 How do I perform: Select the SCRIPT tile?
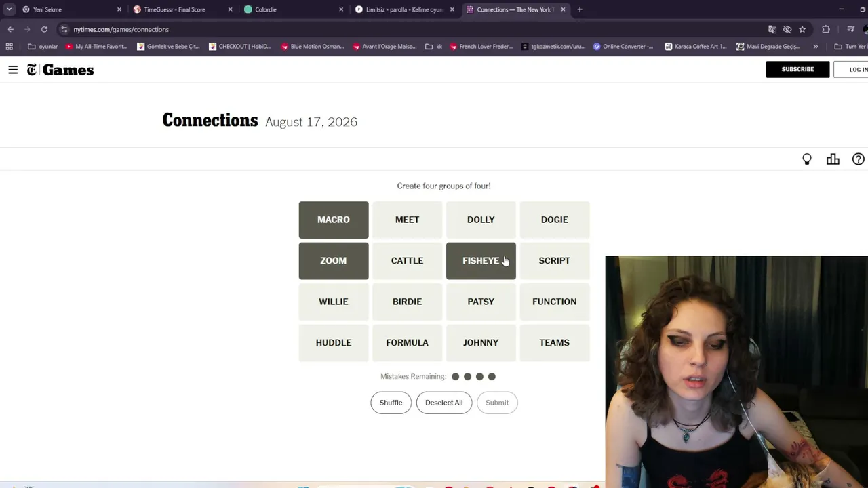[555, 261]
